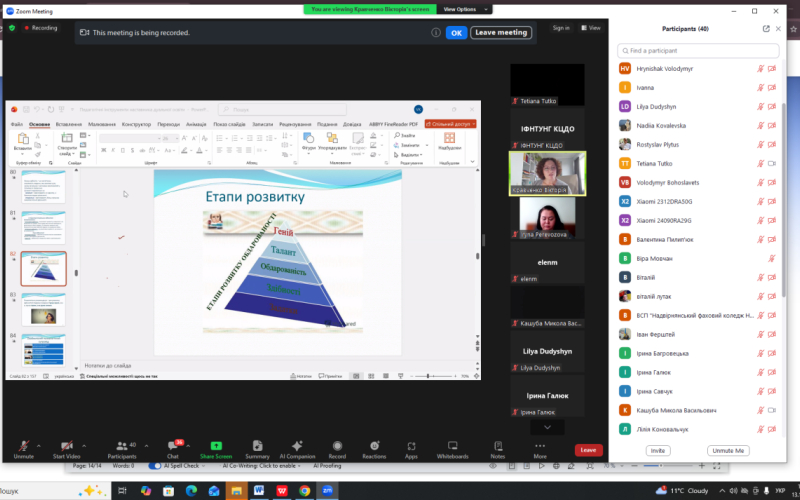Toggle Unmute microphone in Zoom toolbar
The image size is (800, 500).
coord(23,449)
